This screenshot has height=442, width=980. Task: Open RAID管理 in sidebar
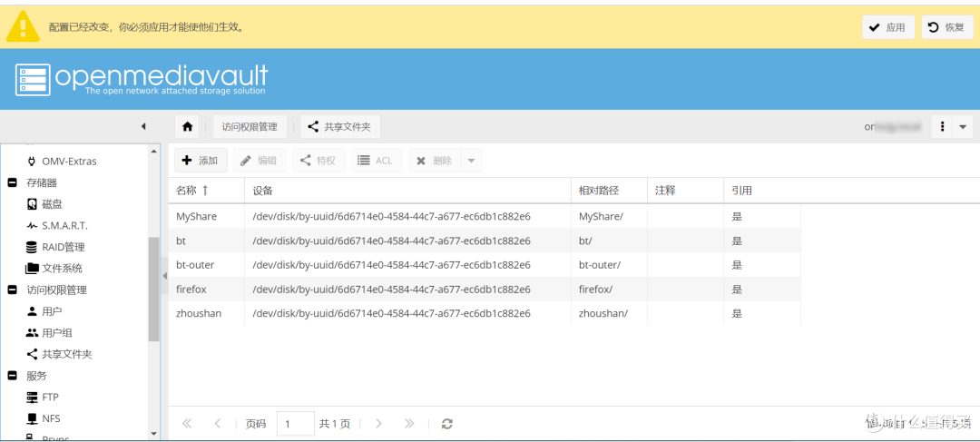[x=64, y=247]
